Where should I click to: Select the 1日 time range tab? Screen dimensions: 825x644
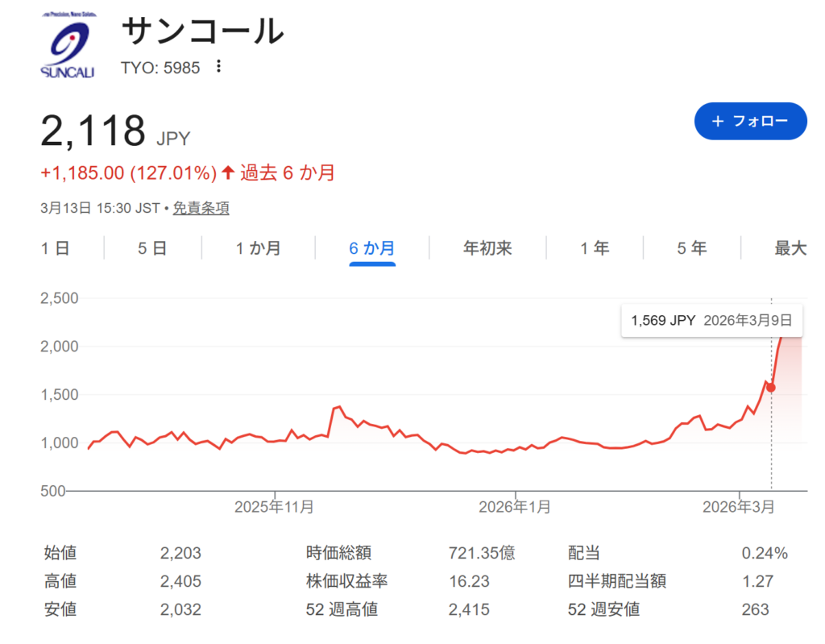(x=56, y=248)
